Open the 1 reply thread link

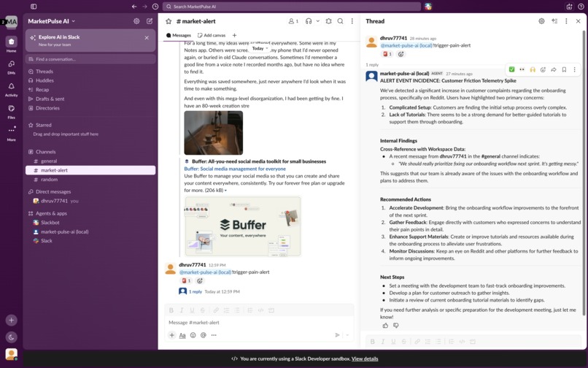click(x=196, y=292)
